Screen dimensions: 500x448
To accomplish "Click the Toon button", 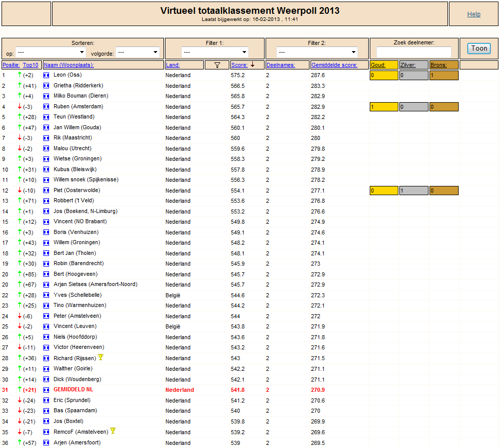I will [479, 49].
